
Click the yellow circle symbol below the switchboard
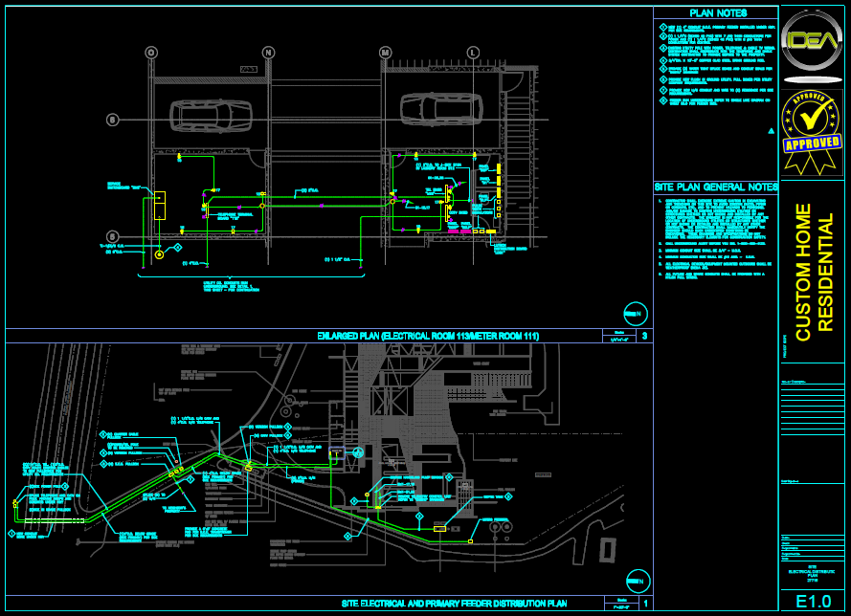point(159,255)
